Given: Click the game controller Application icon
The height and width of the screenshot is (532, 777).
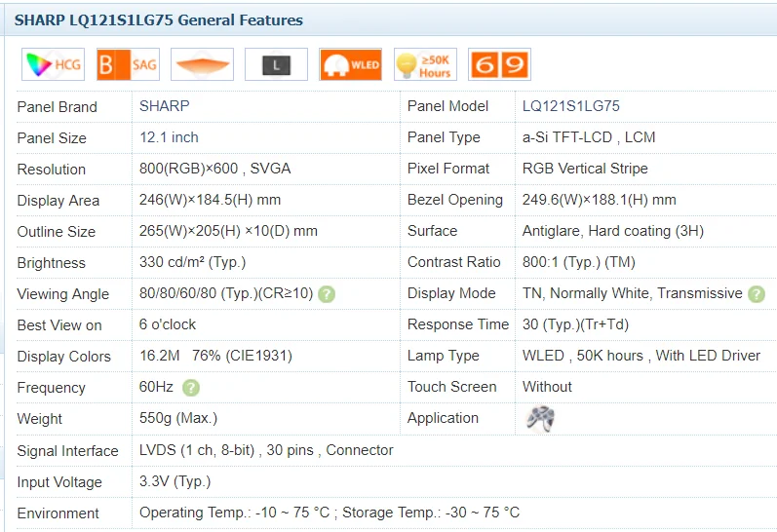Looking at the screenshot, I should click(x=541, y=419).
